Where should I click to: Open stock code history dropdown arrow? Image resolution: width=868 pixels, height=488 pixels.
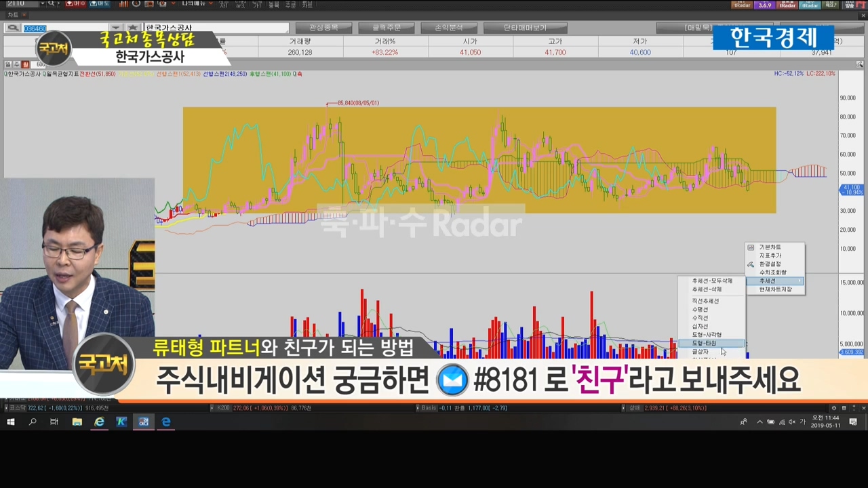point(115,28)
